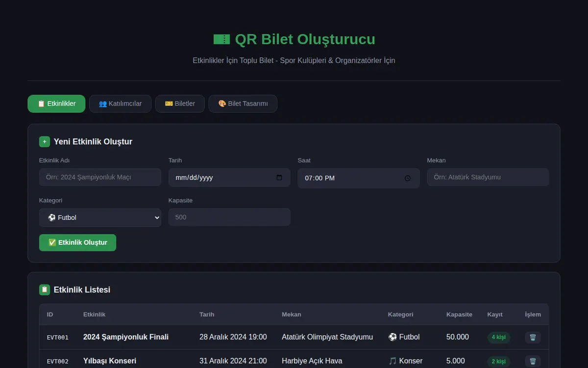Screen dimensions: 588x368
Task: Focus the Saat time field
Action: pos(359,178)
